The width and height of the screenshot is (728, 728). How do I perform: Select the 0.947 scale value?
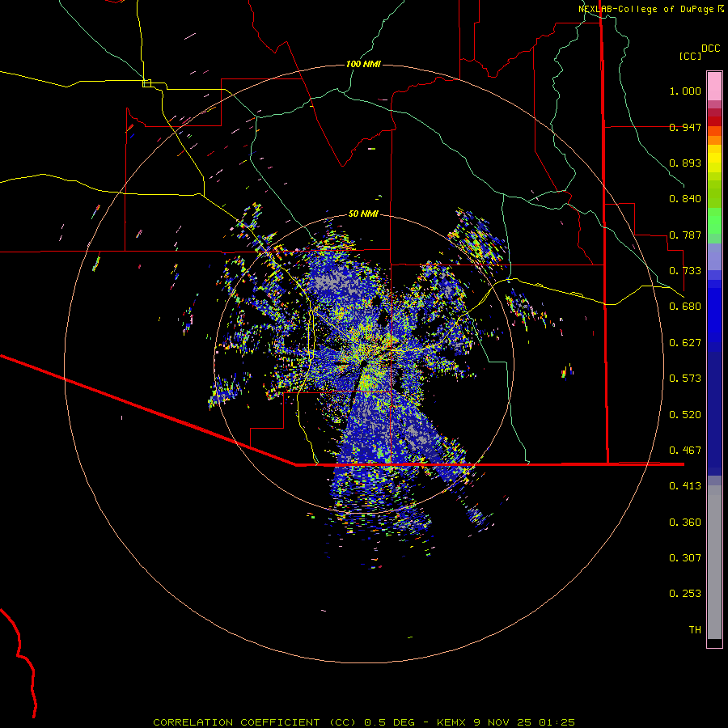point(685,127)
